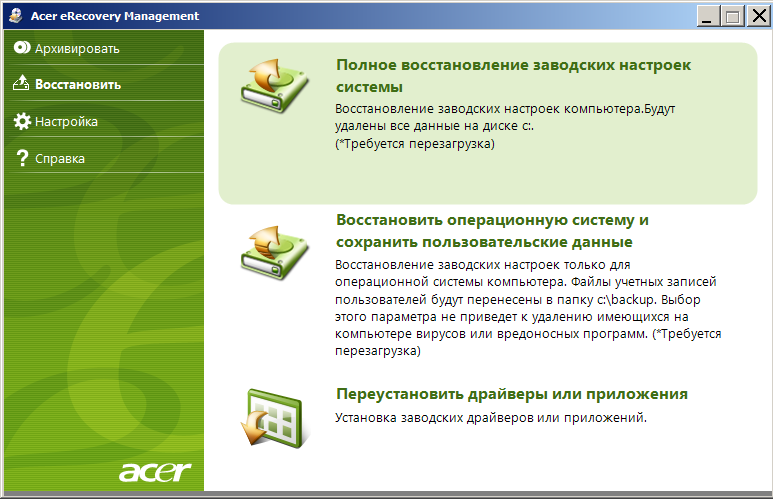Click the Восстановить restore icon in sidebar

(21, 83)
